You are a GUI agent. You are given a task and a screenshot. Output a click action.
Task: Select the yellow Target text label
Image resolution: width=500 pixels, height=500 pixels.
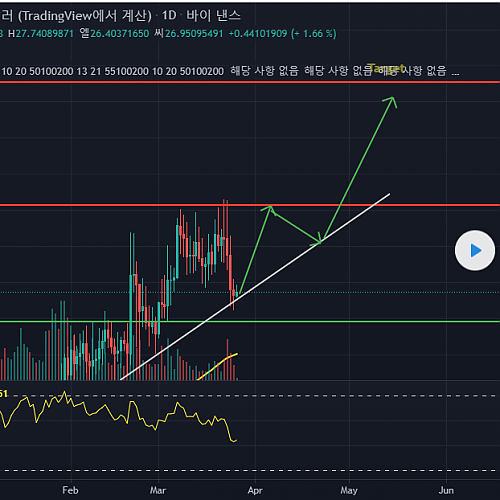coord(386,68)
